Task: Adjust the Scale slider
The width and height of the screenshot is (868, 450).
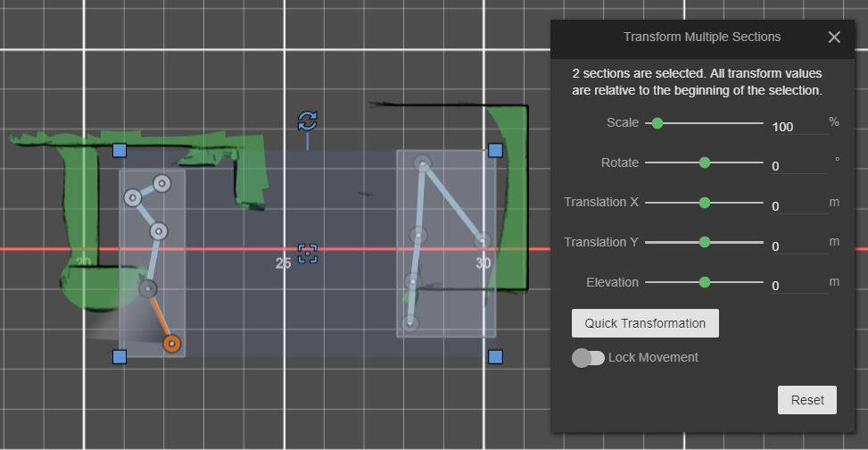Action: pyautogui.click(x=704, y=123)
